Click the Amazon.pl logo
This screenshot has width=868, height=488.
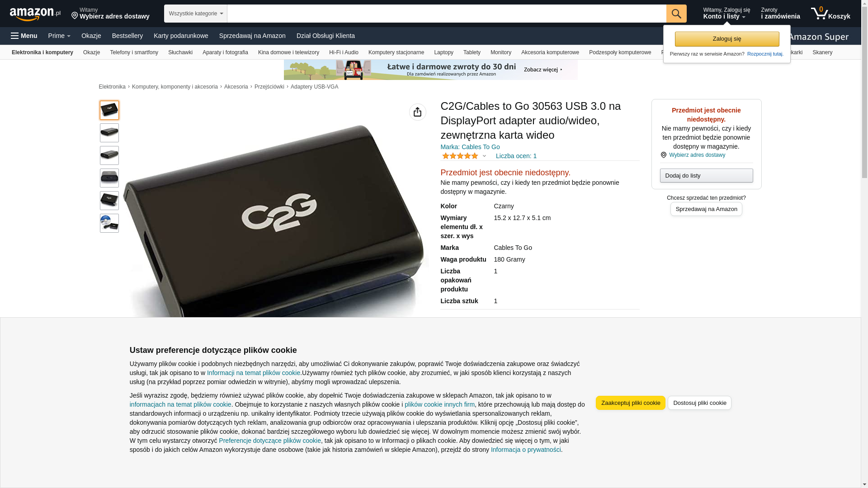[35, 14]
